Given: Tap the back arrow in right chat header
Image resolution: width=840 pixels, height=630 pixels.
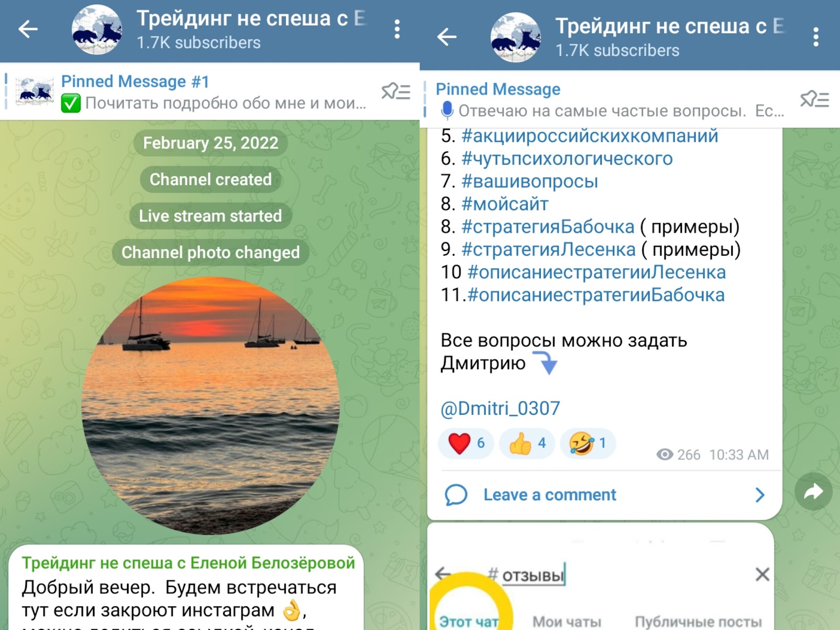Looking at the screenshot, I should [447, 37].
